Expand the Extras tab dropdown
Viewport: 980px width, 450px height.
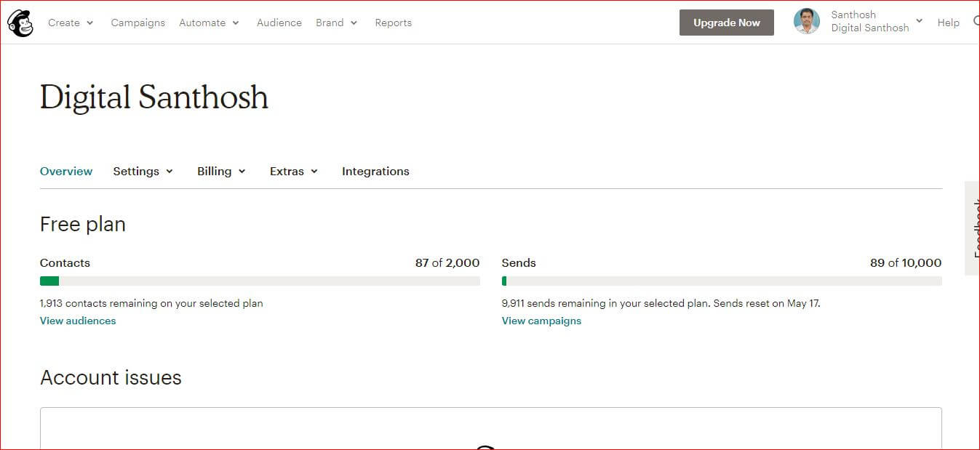(x=294, y=172)
